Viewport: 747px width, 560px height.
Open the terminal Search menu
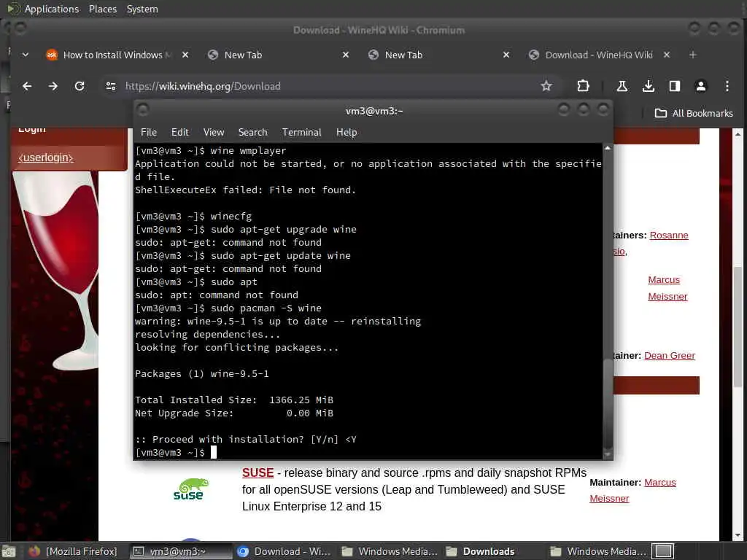[252, 133]
